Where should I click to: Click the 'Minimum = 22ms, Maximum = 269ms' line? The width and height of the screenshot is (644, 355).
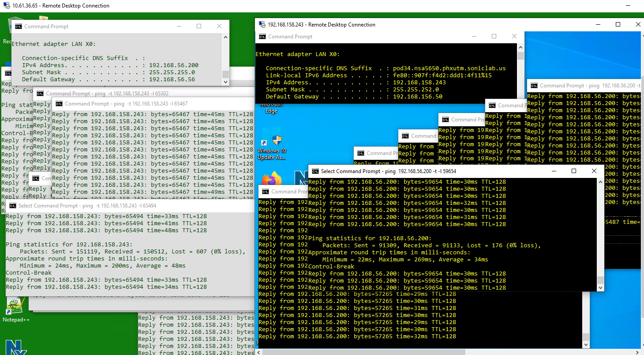pyautogui.click(x=405, y=259)
